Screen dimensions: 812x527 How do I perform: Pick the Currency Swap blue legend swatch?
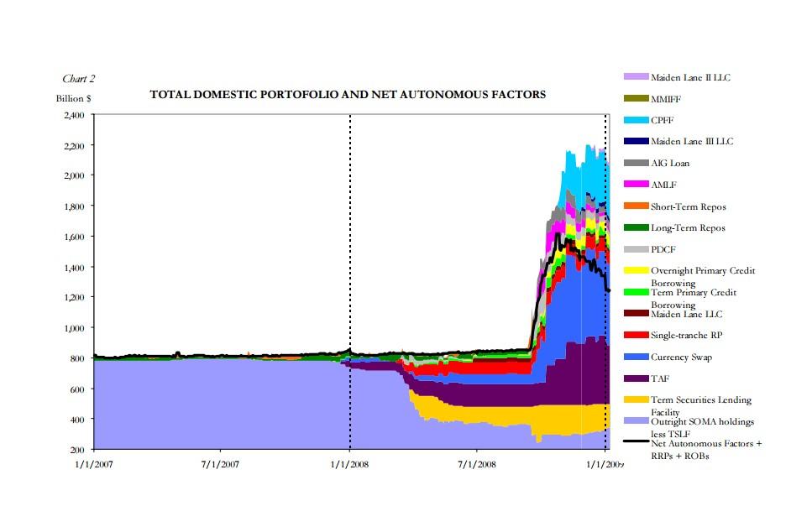click(x=636, y=357)
